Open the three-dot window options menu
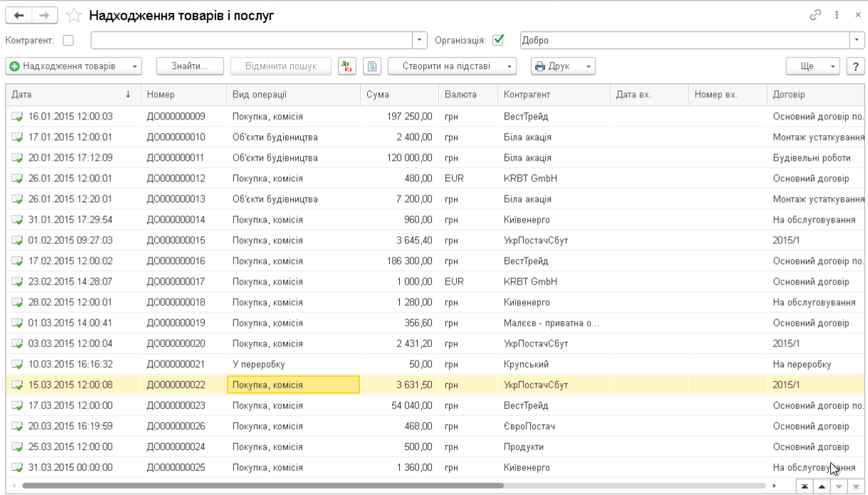This screenshot has height=495, width=868. (x=837, y=15)
